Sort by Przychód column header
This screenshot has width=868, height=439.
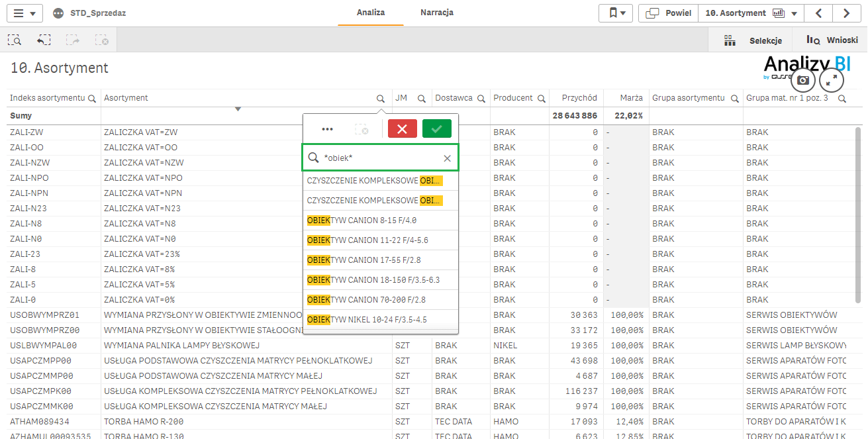(x=579, y=98)
